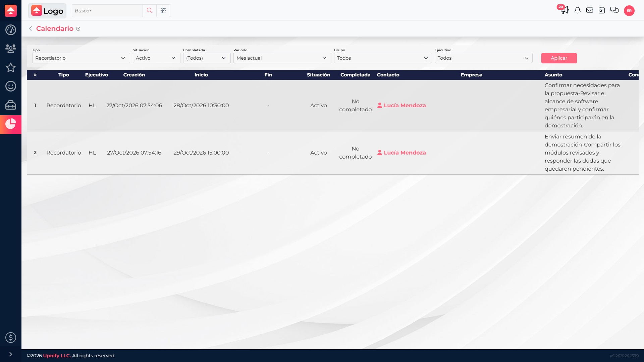Viewport: 644px width, 362px height.
Task: Go back with arrow beside Calendario
Action: (31, 29)
